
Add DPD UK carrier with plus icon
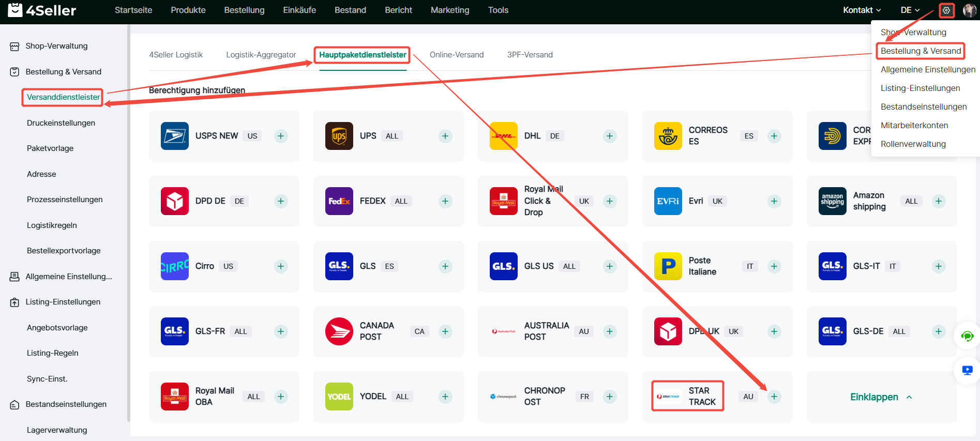(774, 331)
